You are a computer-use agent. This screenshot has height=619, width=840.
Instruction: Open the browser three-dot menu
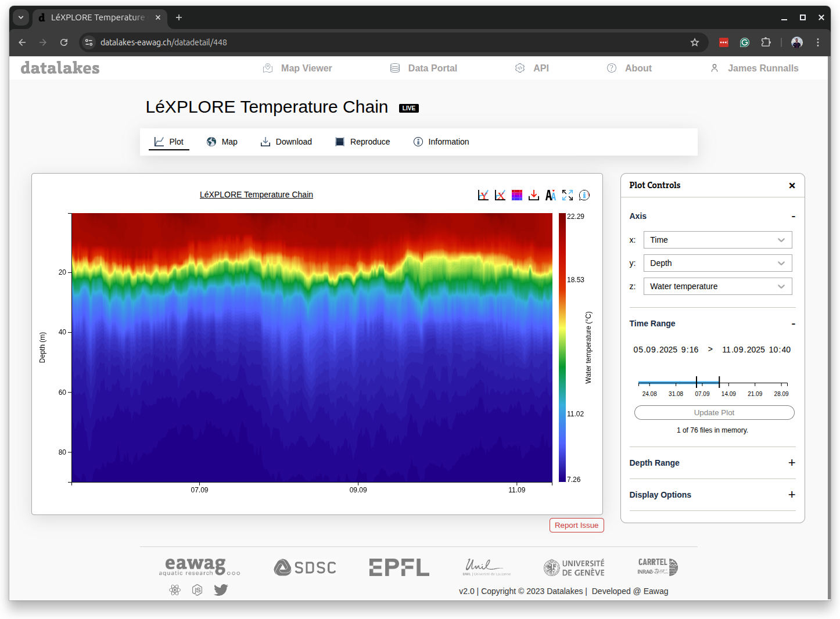pyautogui.click(x=818, y=42)
